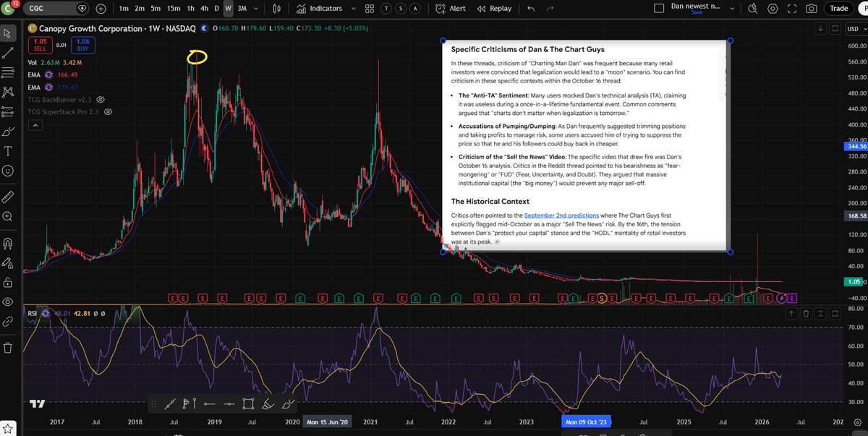Move the RSI pane up with arrow

click(791, 313)
